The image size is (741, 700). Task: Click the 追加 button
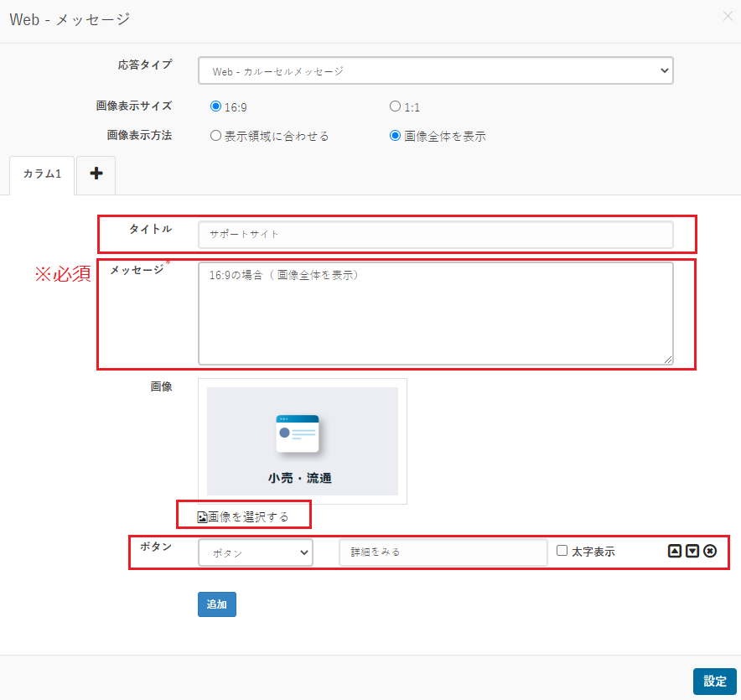(217, 604)
